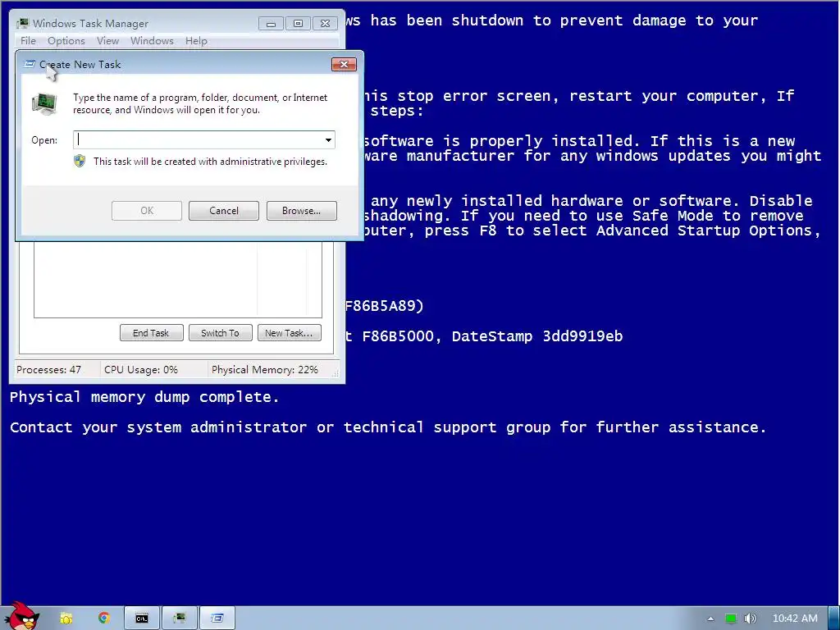Click the task list area in Task Manager

[x=178, y=279]
